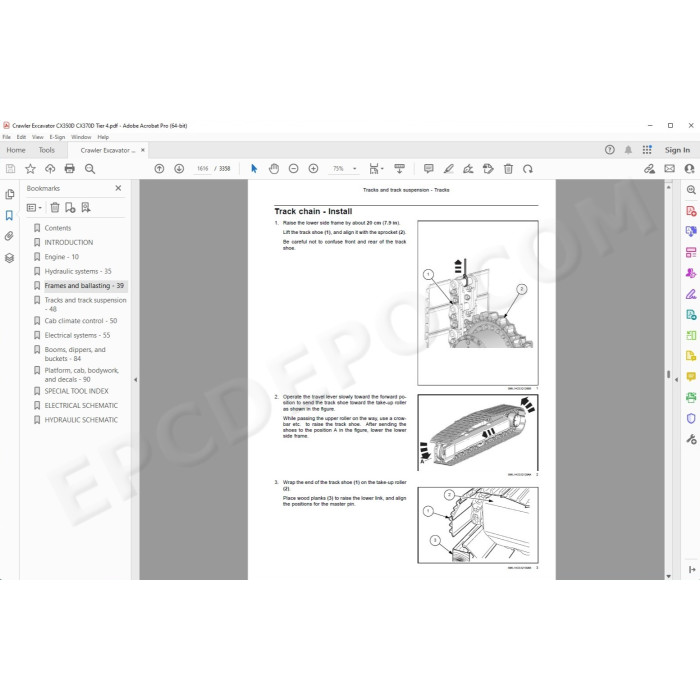The height and width of the screenshot is (700, 700).
Task: Open Cab climate control - 50 bookmark
Action: coord(81,321)
